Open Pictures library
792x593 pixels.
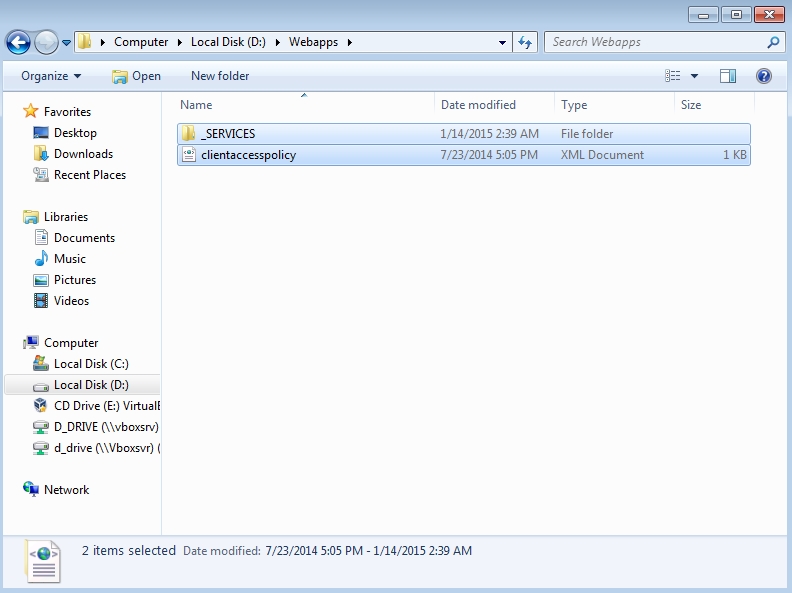point(75,280)
